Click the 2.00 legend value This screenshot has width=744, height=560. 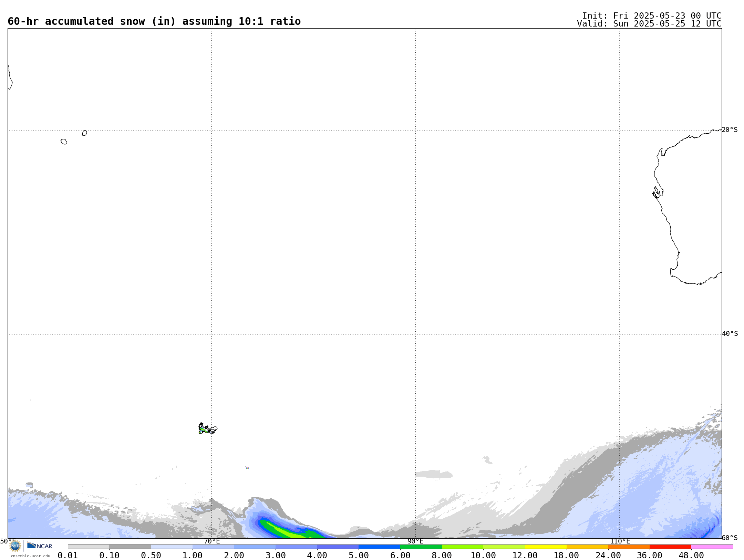(x=234, y=556)
